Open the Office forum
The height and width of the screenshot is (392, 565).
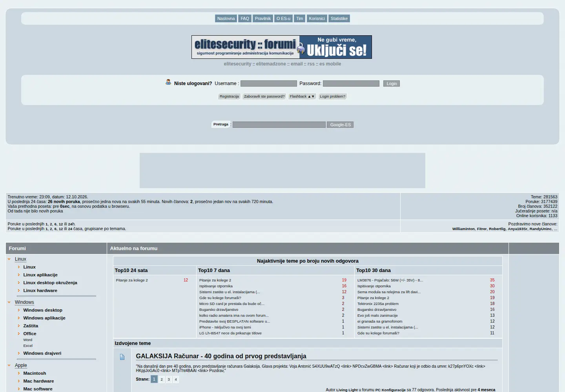click(x=30, y=334)
